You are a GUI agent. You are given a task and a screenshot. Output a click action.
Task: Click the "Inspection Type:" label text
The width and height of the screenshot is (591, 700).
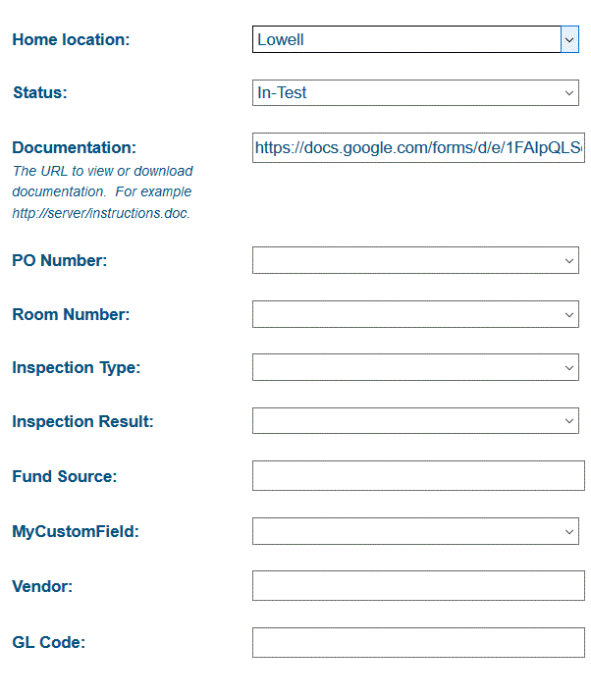point(76,368)
